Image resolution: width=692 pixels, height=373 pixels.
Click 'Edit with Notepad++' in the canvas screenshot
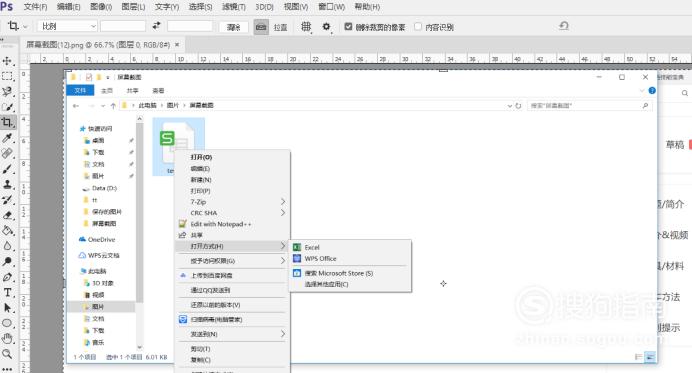click(221, 224)
